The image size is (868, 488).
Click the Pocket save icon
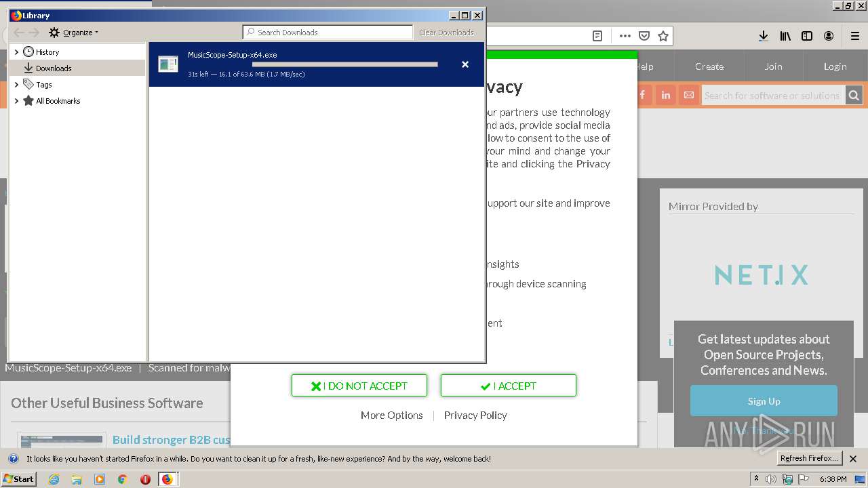(x=644, y=36)
